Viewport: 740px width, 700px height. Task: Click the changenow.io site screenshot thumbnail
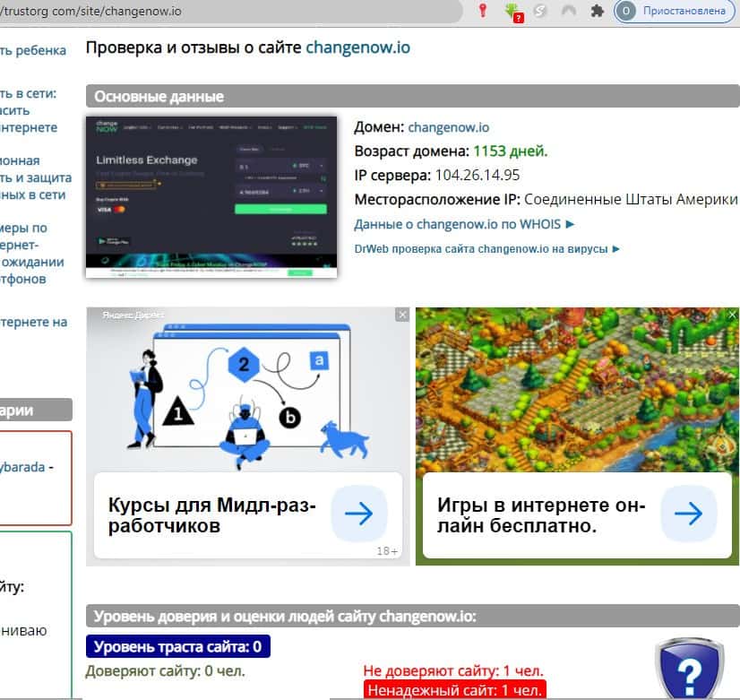tap(211, 197)
